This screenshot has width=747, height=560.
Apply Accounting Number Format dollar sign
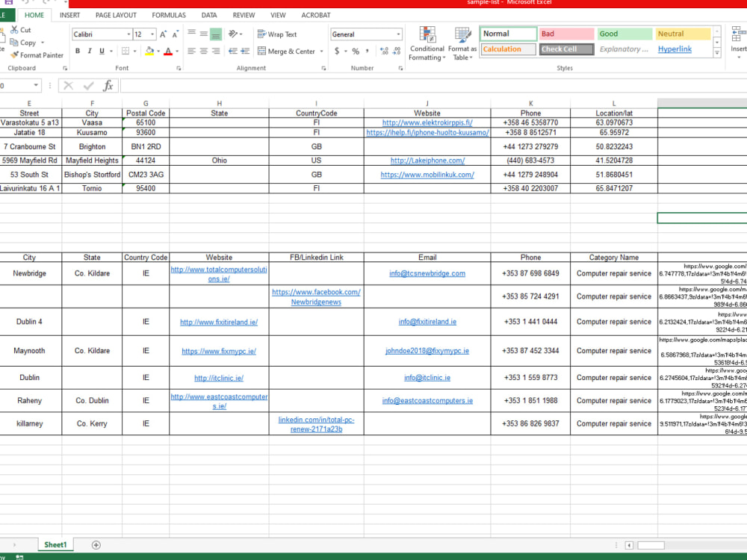click(337, 51)
